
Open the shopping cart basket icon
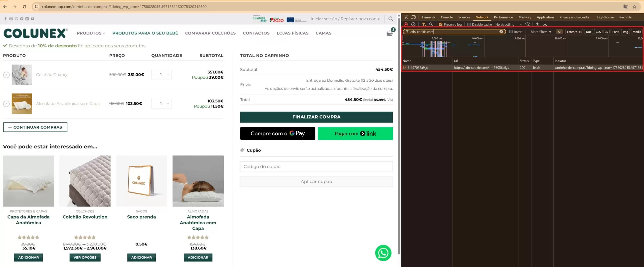(x=389, y=33)
